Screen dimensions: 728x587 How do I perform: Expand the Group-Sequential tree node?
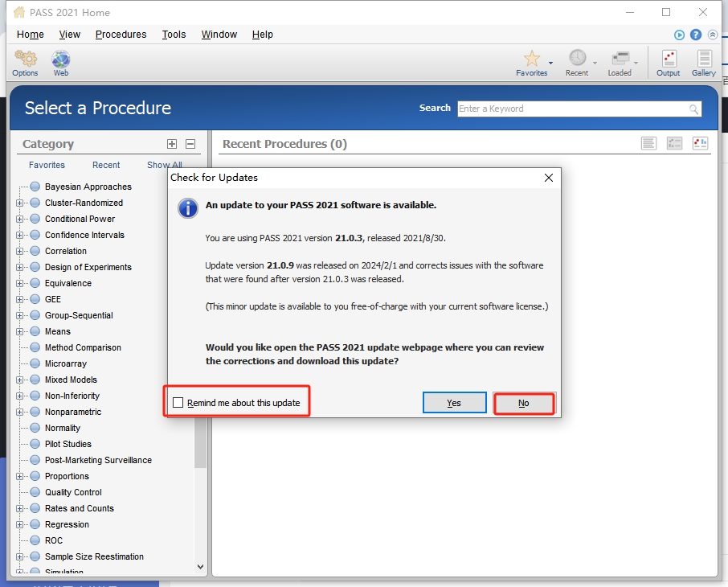point(19,315)
